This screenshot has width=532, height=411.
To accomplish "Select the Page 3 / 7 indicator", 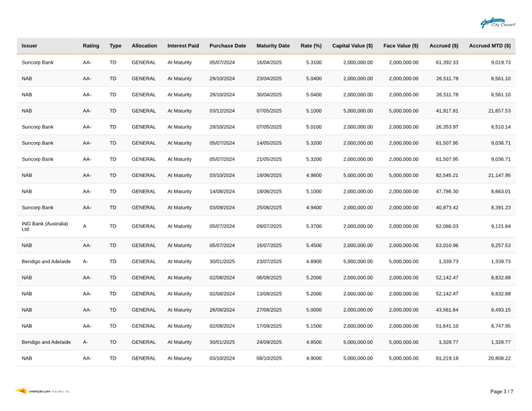I will coord(502,391).
